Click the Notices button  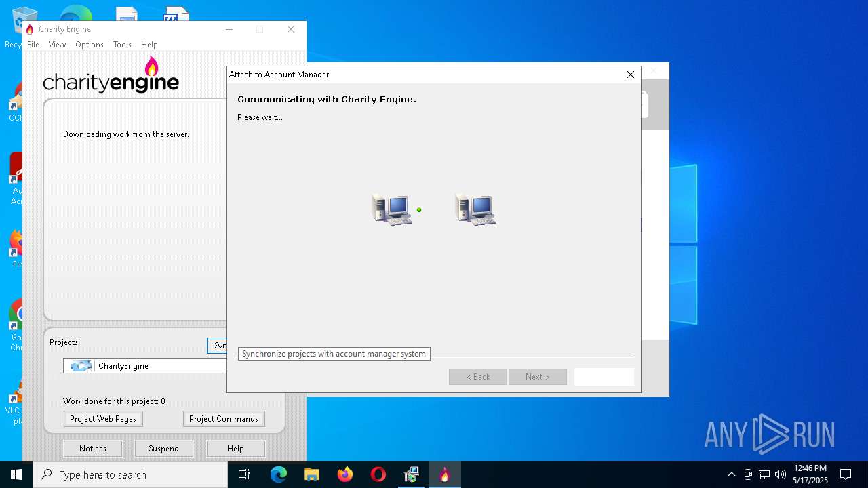pos(93,449)
